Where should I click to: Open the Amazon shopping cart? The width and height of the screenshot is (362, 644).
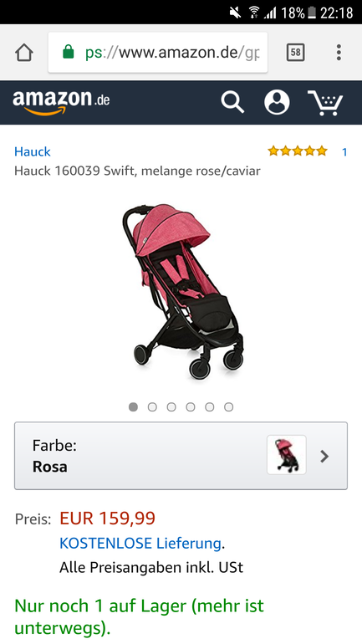(x=325, y=103)
